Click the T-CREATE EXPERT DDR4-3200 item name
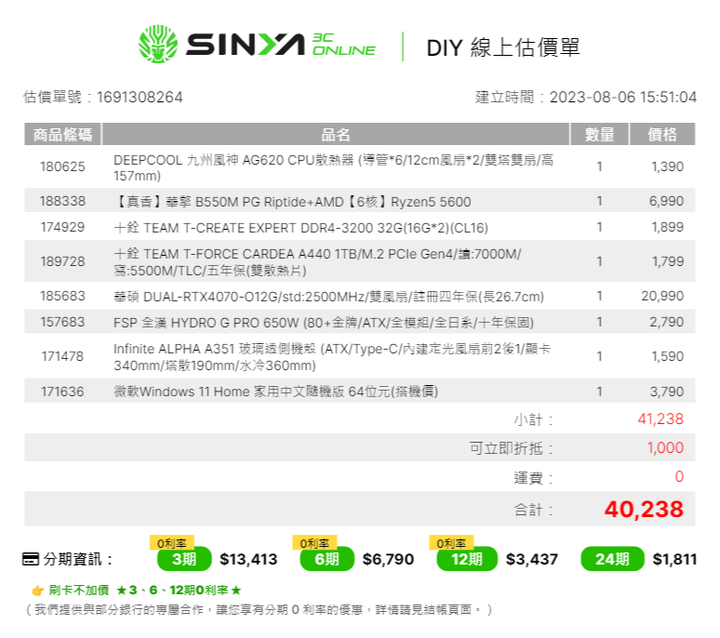720x638 pixels. pyautogui.click(x=301, y=228)
